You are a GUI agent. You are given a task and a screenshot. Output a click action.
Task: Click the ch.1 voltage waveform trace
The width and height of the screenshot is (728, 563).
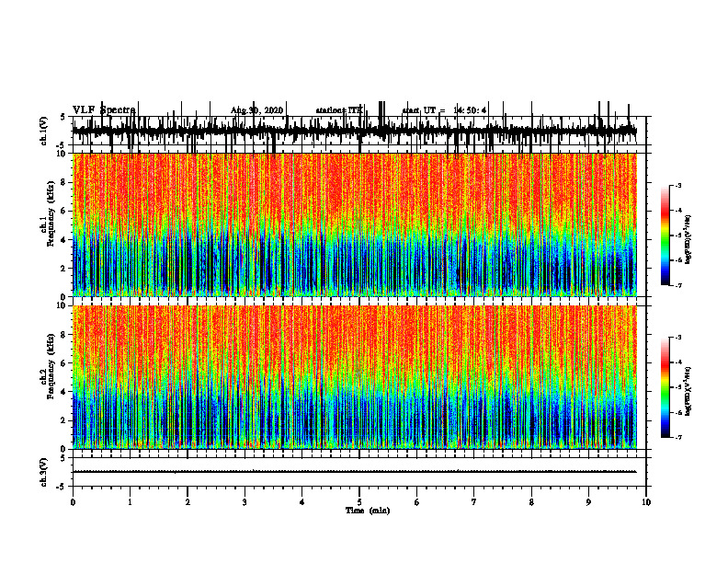[354, 130]
